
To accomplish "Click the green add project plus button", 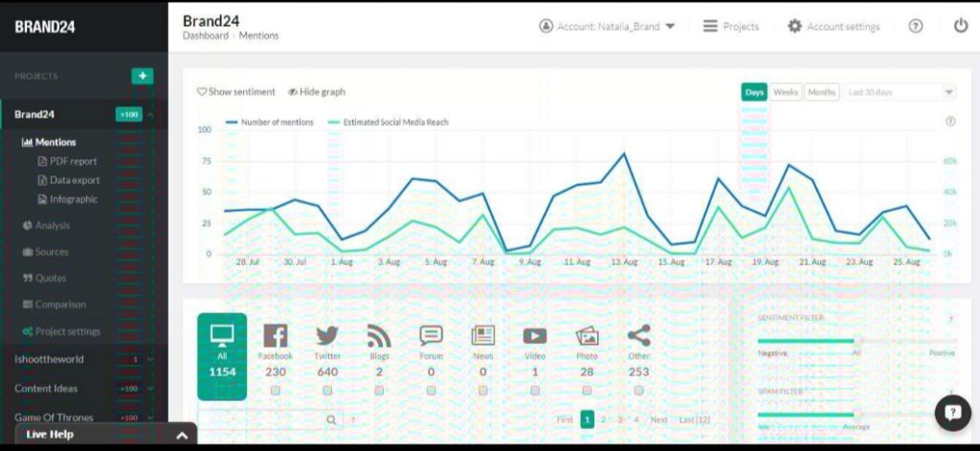I will [x=143, y=76].
